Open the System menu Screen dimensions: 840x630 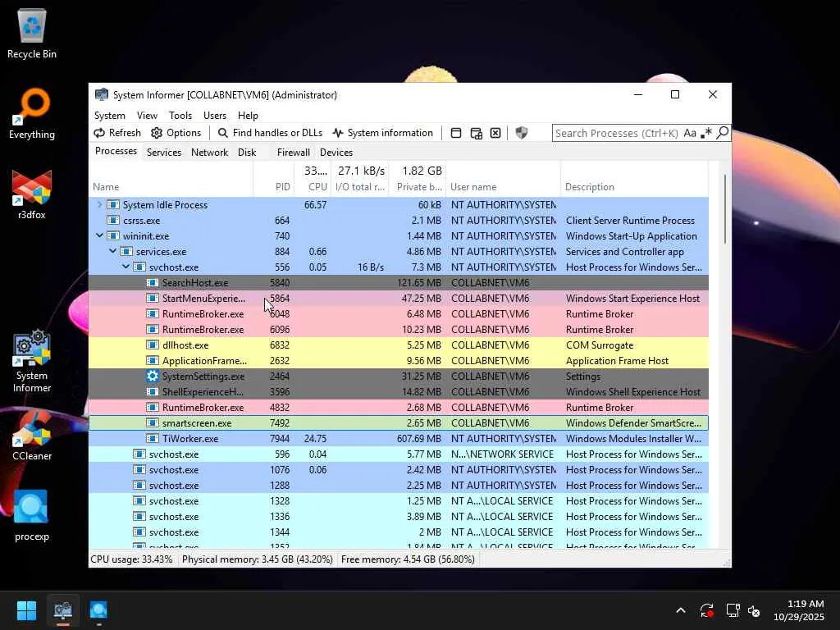110,115
